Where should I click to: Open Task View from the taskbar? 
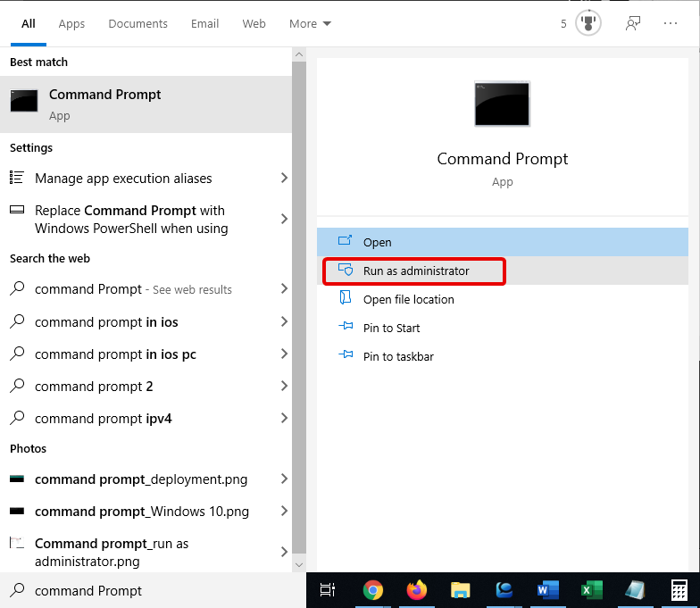[328, 590]
